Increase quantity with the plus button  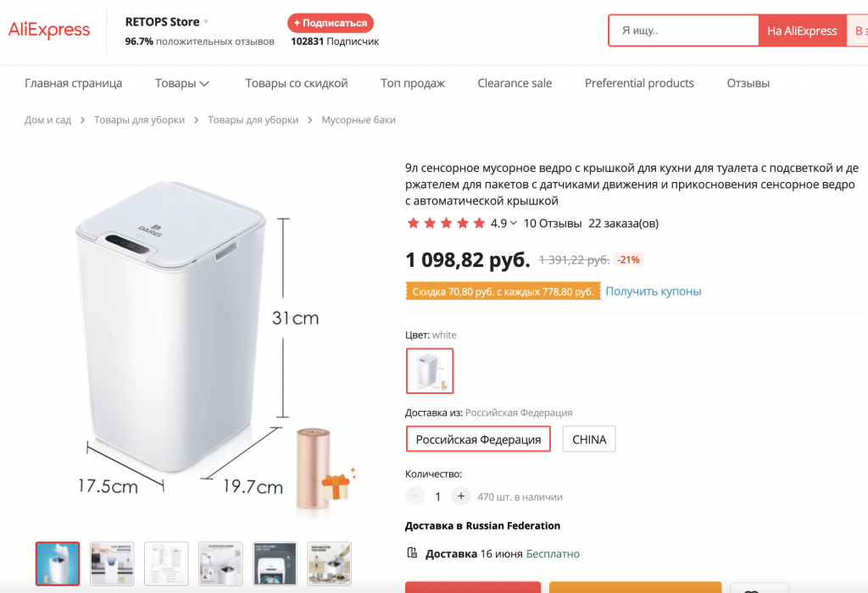point(461,496)
